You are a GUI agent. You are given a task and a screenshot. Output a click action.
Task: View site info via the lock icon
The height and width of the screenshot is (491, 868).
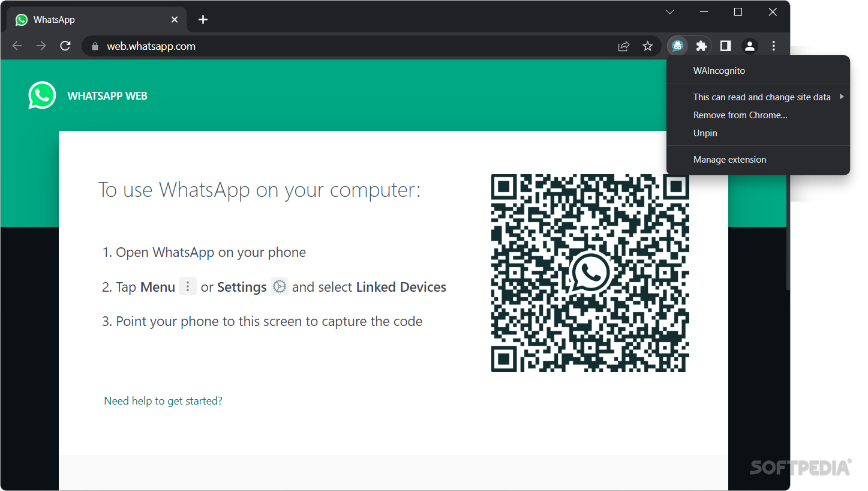94,46
